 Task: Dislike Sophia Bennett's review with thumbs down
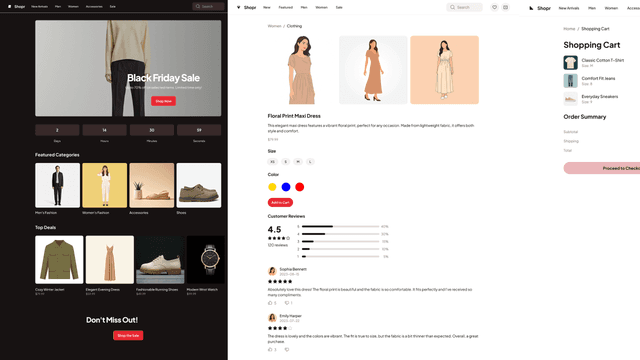coord(287,303)
